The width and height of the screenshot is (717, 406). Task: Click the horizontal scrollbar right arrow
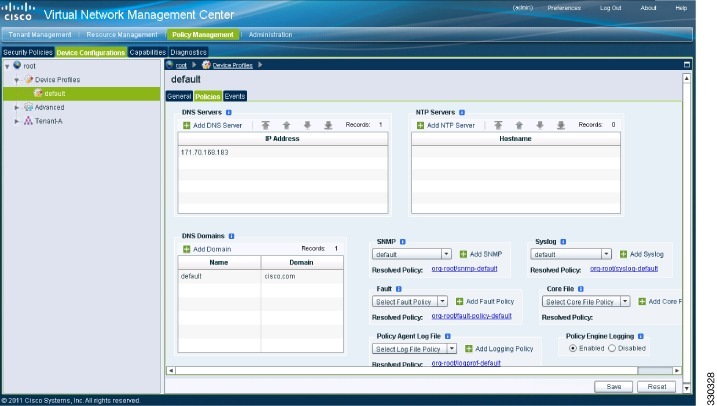(x=677, y=370)
